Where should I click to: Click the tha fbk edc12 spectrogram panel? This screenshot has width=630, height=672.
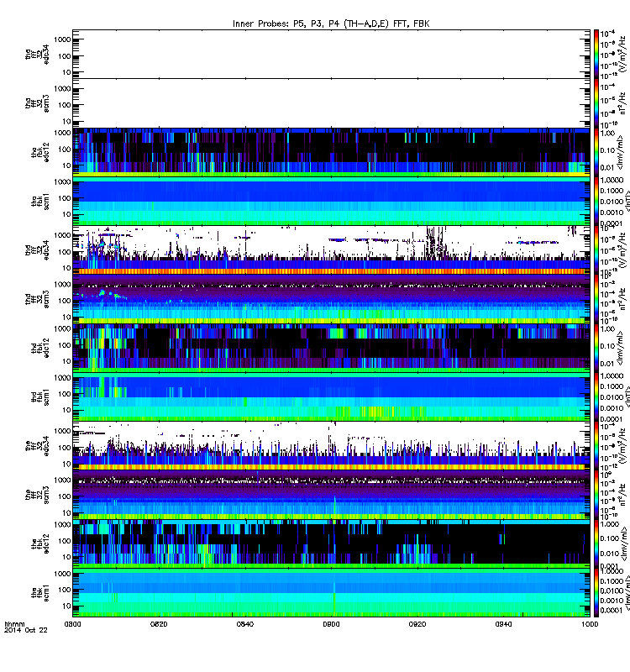(331, 152)
